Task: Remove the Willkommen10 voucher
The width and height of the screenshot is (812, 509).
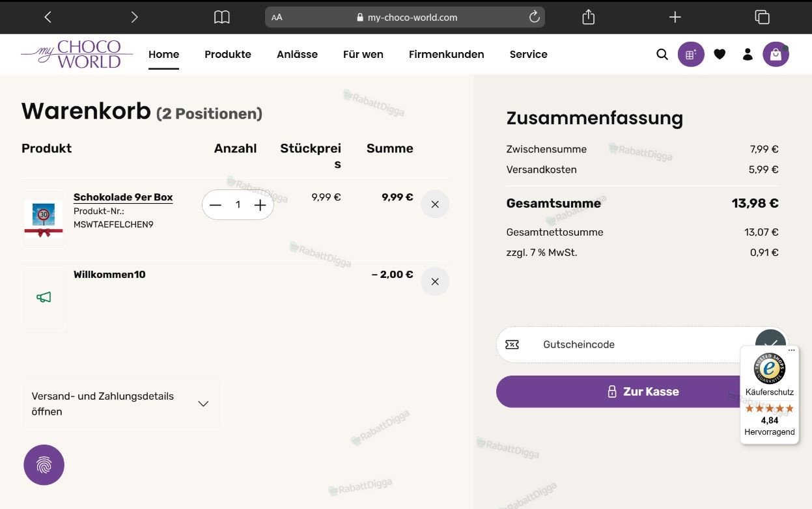Action: tap(435, 282)
